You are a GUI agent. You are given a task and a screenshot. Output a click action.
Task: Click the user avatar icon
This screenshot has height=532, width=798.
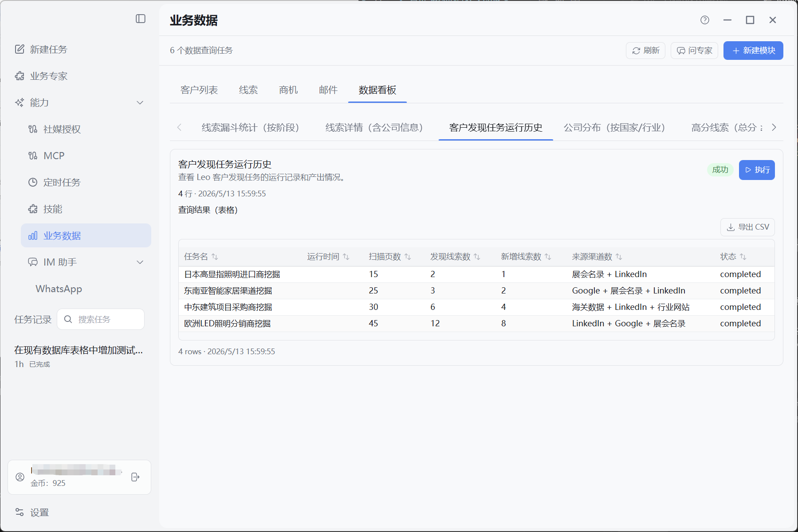click(20, 477)
